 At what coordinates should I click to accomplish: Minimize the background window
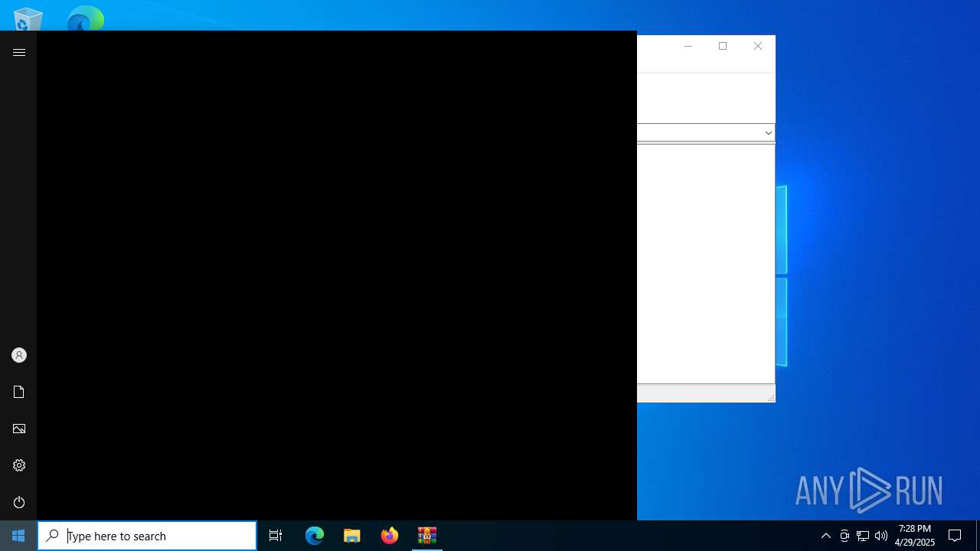point(688,47)
